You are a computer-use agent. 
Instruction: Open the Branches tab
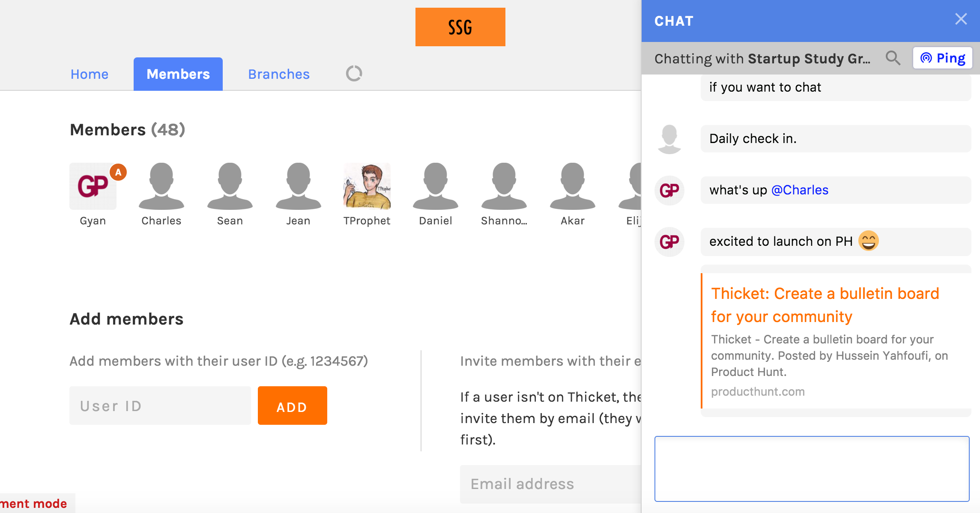279,74
